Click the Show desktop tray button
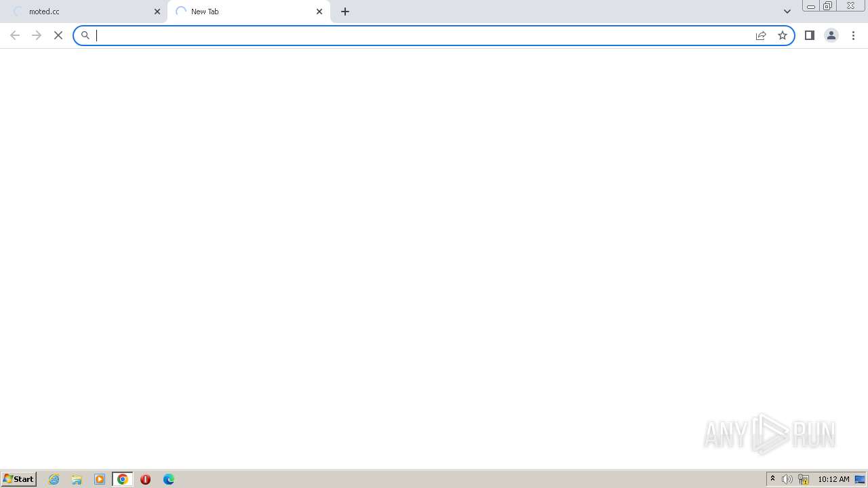Viewport: 868px width, 488px height. pos(860,479)
